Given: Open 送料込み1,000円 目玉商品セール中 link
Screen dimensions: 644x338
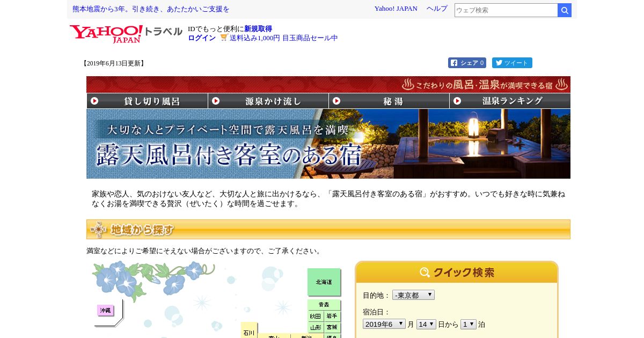Looking at the screenshot, I should click(x=284, y=38).
